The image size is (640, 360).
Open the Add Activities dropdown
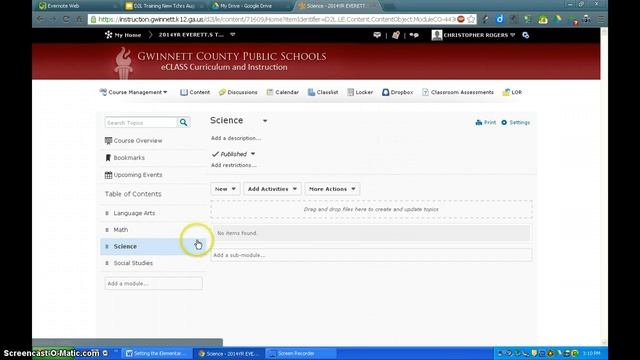[272, 189]
